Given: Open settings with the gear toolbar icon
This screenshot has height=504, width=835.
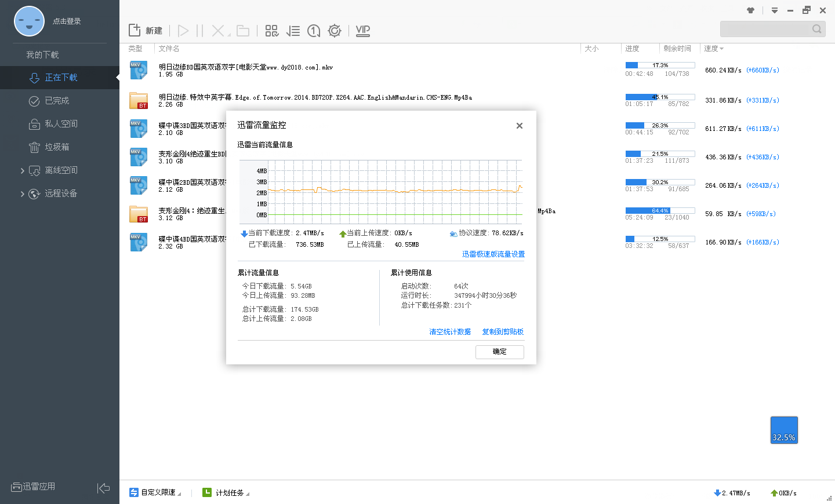Looking at the screenshot, I should click(x=335, y=31).
